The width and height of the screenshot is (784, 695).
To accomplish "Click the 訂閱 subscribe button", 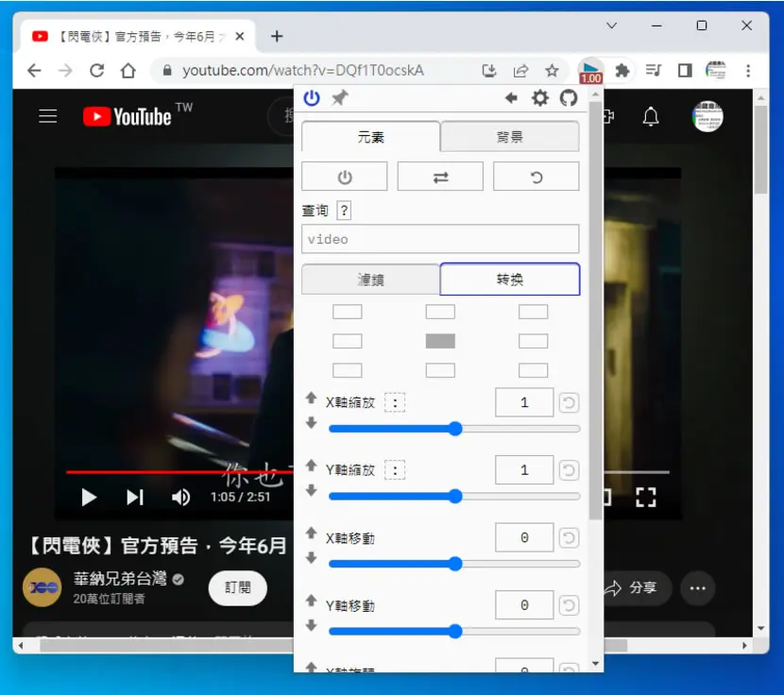I will [x=237, y=587].
